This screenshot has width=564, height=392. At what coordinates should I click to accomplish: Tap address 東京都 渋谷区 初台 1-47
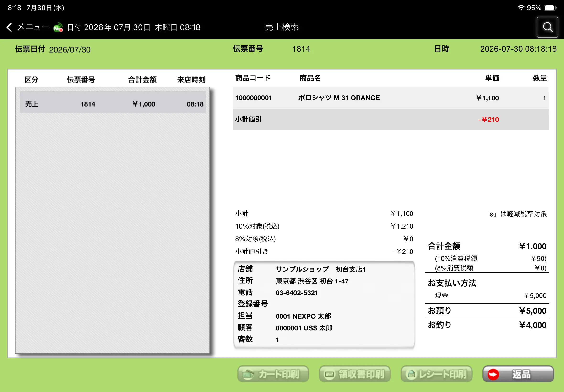point(312,281)
